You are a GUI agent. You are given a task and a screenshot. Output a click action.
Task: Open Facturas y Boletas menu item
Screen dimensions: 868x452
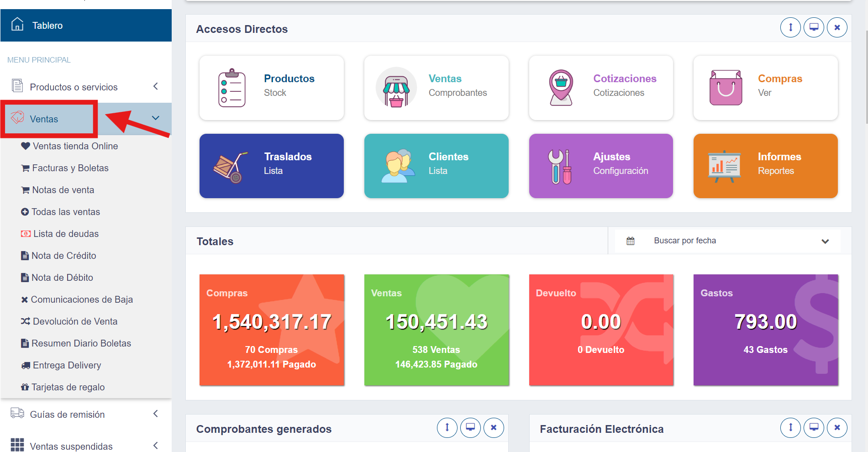(x=70, y=168)
